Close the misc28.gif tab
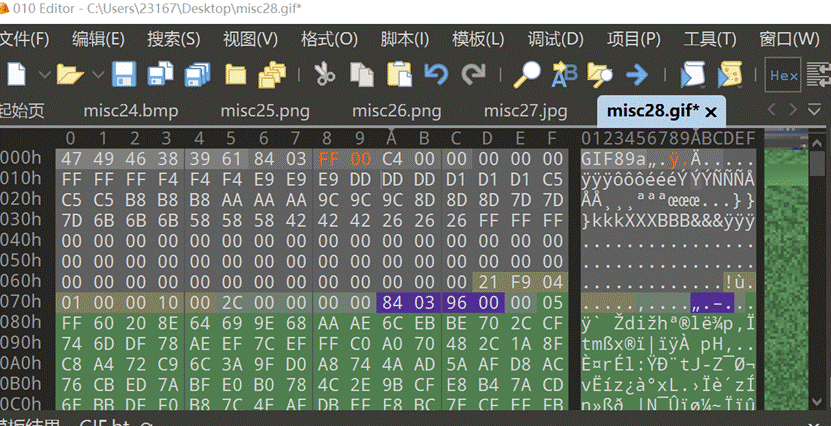Viewport: 831px width, 426px height. pos(711,112)
